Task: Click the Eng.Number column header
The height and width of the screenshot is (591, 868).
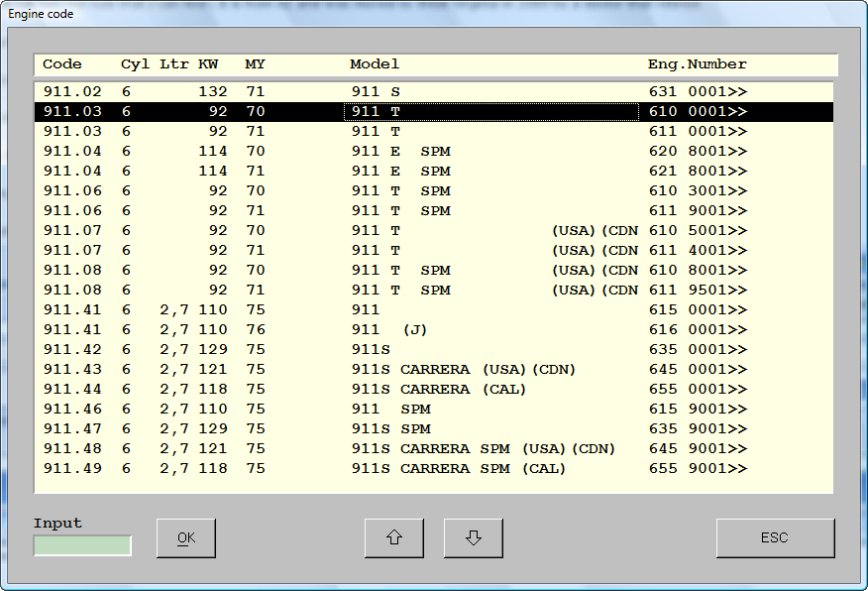Action: coord(698,64)
